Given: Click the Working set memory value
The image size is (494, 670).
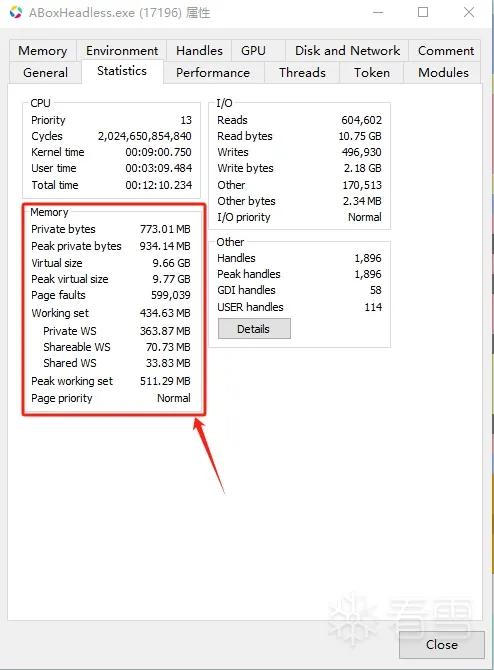Looking at the screenshot, I should tap(165, 313).
